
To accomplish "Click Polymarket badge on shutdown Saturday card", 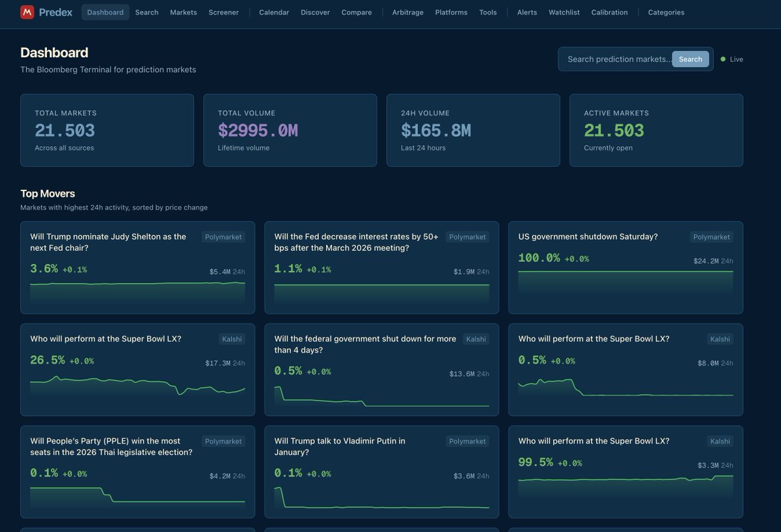I will pos(711,237).
